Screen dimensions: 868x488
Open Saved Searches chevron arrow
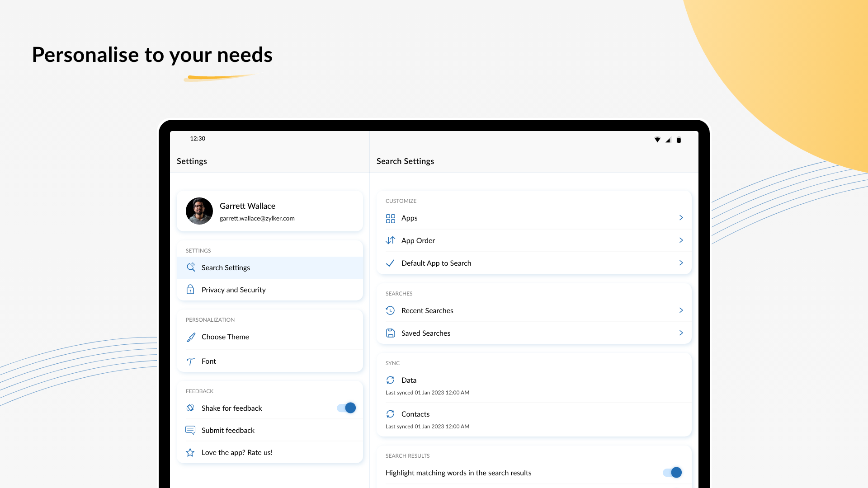click(681, 333)
